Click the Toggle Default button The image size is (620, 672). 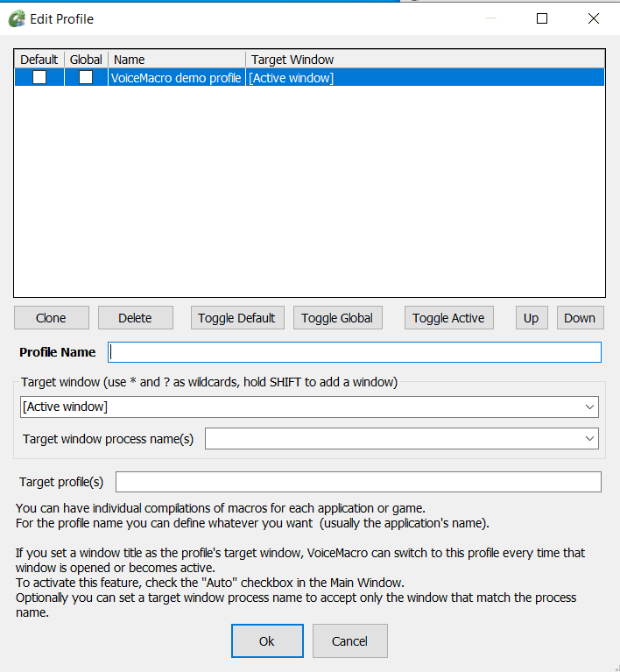pyautogui.click(x=237, y=318)
